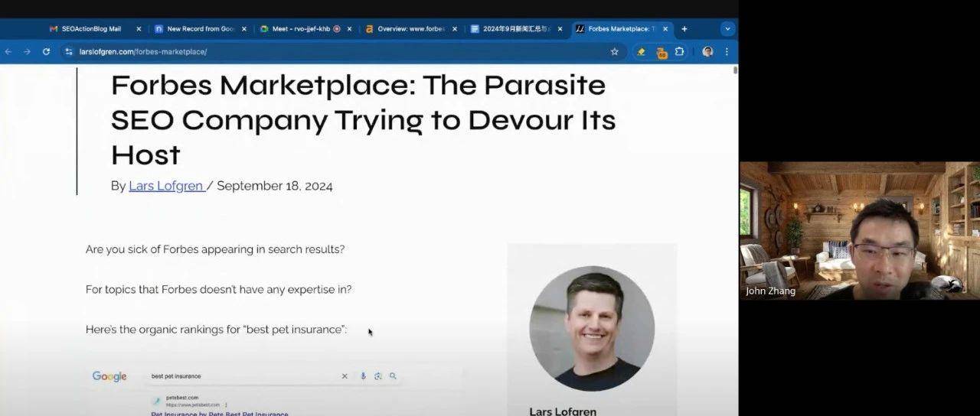Image resolution: width=980 pixels, height=416 pixels.
Task: Select the Forbes Marketplace tab
Action: point(622,28)
